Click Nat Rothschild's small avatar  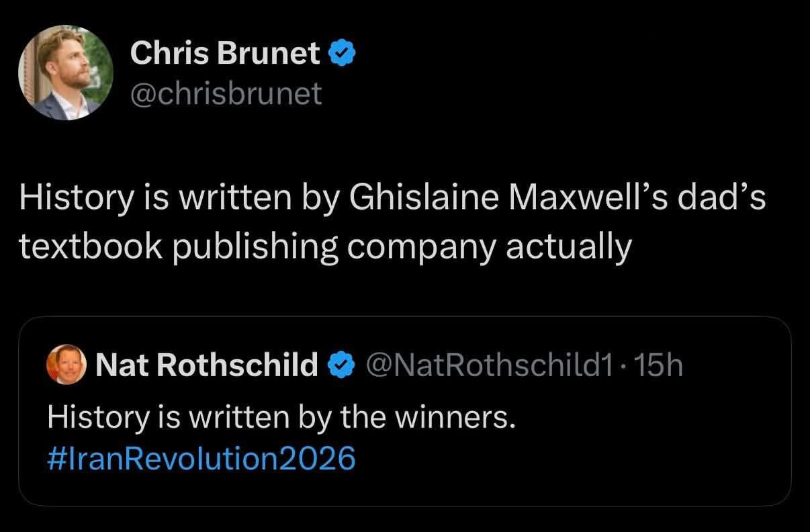click(x=66, y=365)
